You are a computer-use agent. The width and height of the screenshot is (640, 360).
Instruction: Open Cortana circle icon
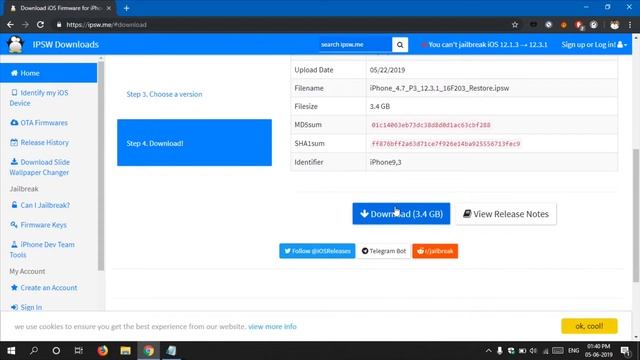[56, 351]
